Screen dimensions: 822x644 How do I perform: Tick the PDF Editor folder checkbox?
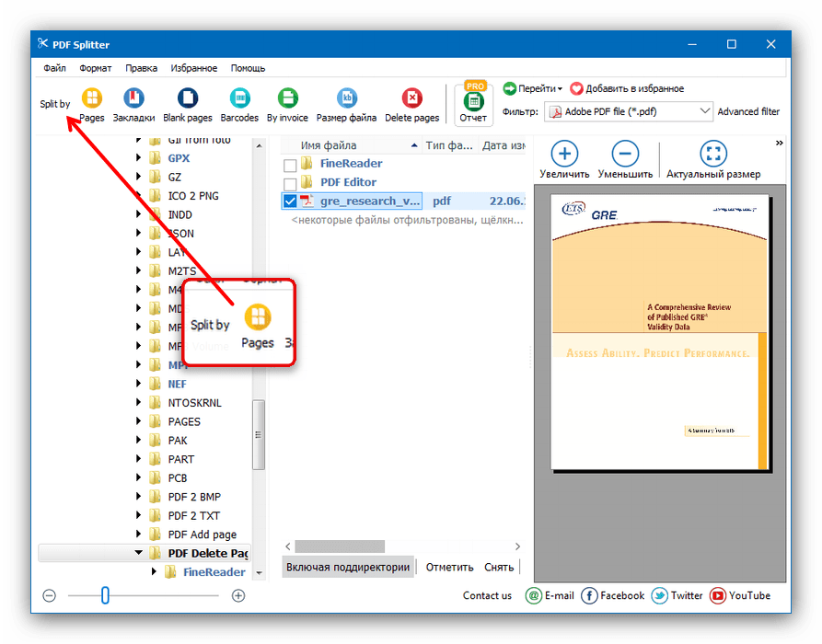coord(290,184)
